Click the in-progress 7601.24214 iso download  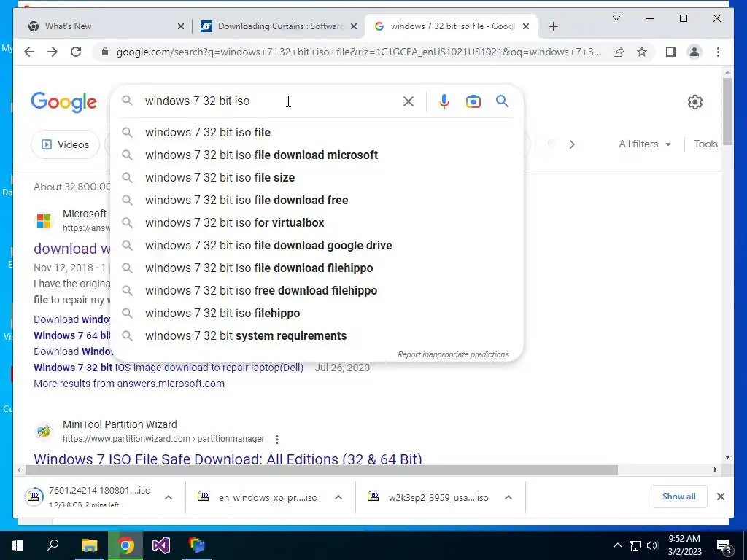88,497
